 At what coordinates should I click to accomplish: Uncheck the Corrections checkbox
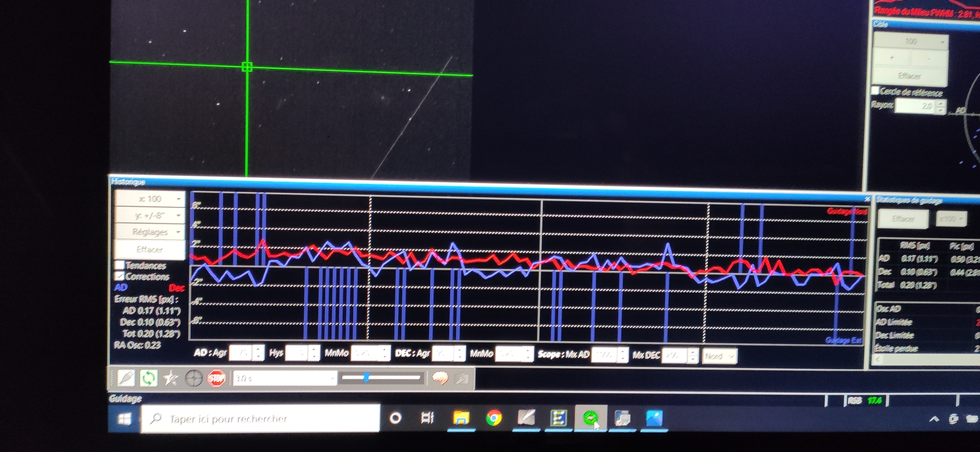point(120,276)
